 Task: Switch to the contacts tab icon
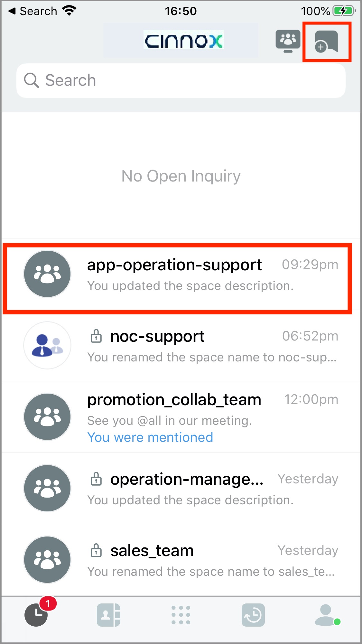pyautogui.click(x=108, y=615)
